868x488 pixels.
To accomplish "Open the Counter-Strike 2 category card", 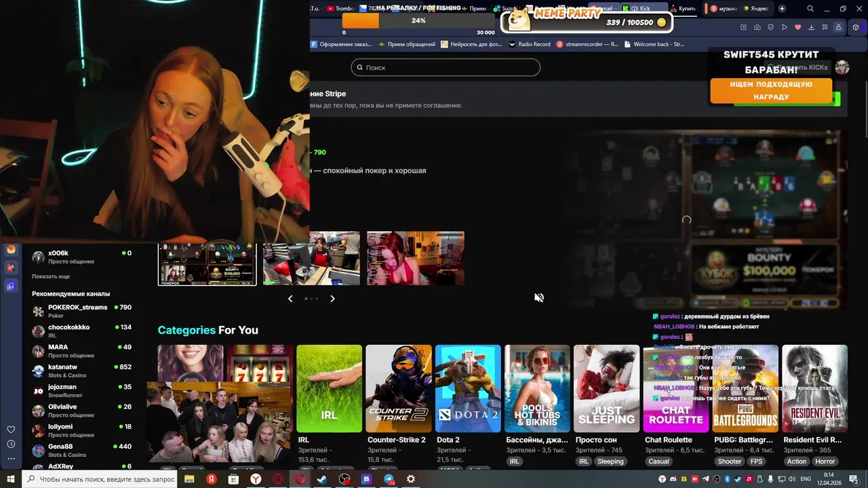I will tap(398, 388).
